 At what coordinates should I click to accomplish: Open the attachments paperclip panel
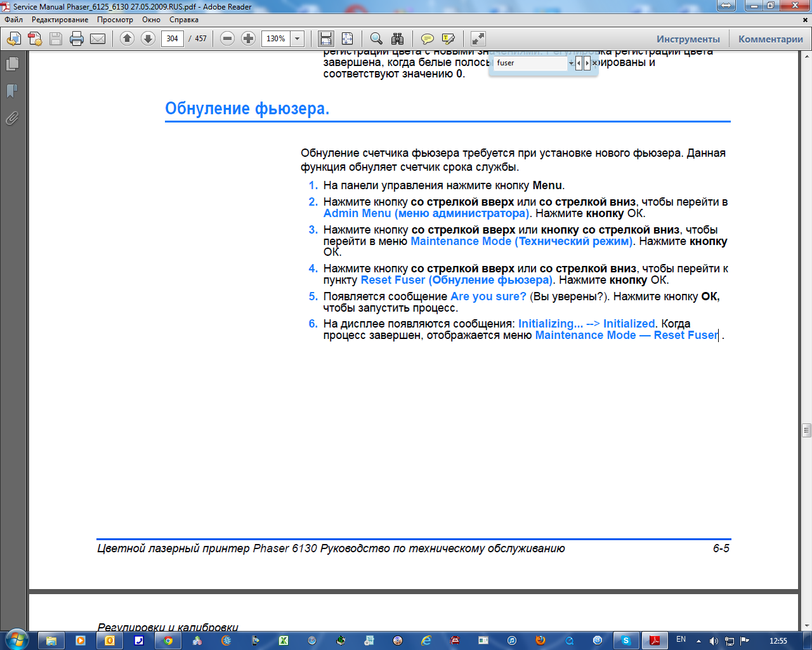[x=12, y=118]
